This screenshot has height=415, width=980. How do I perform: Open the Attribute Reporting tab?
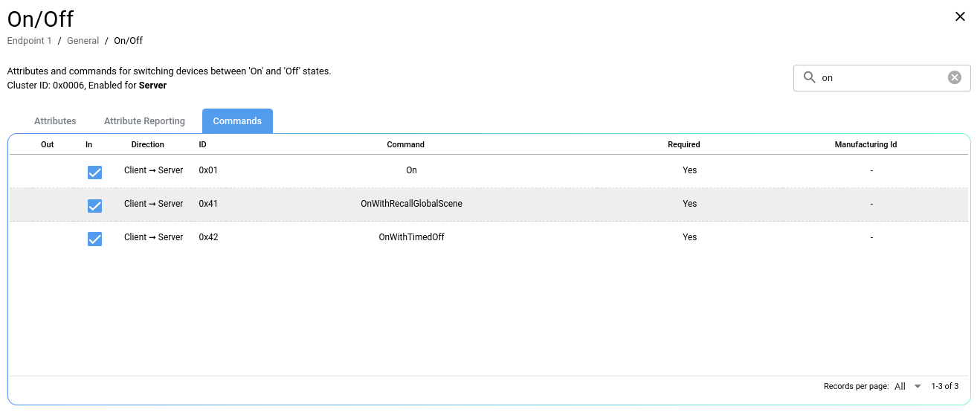[144, 121]
